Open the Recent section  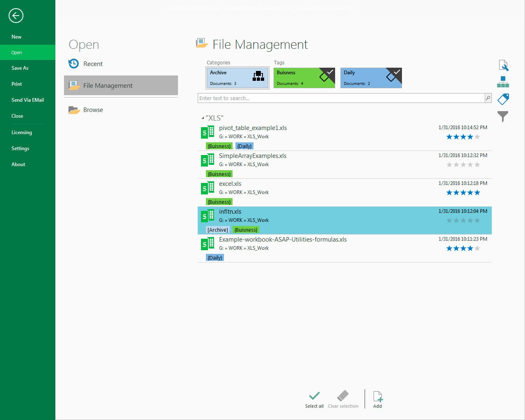93,64
